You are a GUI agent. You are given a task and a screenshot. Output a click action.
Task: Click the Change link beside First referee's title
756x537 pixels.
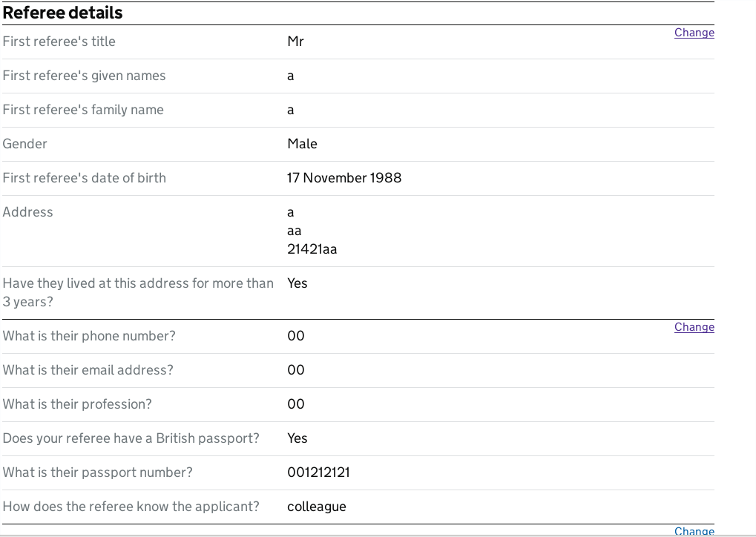(x=694, y=33)
